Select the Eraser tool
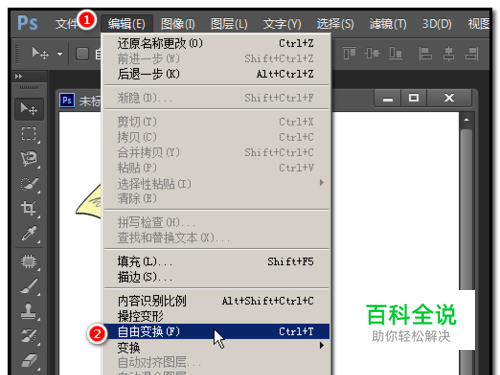The width and height of the screenshot is (500, 375). 29,361
